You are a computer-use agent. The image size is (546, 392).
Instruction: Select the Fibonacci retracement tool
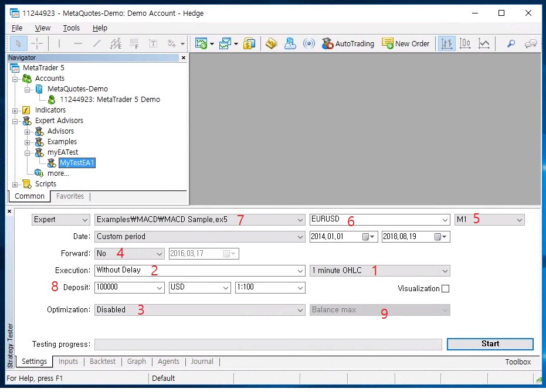click(134, 44)
